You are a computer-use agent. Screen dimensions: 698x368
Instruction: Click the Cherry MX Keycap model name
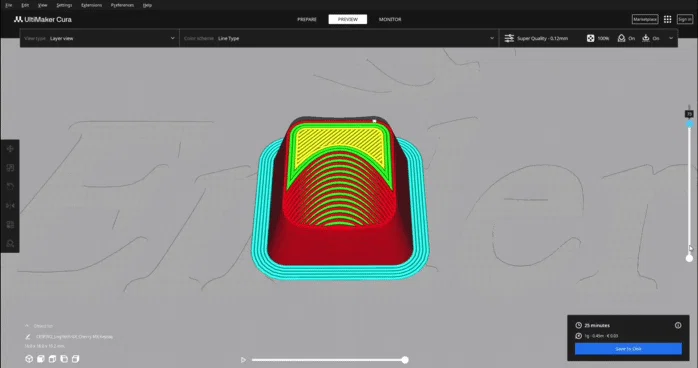point(74,337)
